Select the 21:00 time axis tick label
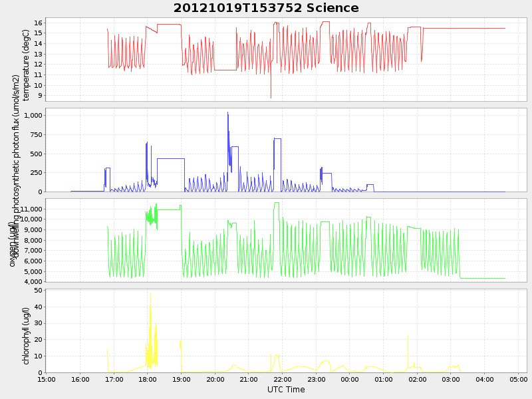The height and width of the screenshot is (399, 532). click(x=249, y=380)
